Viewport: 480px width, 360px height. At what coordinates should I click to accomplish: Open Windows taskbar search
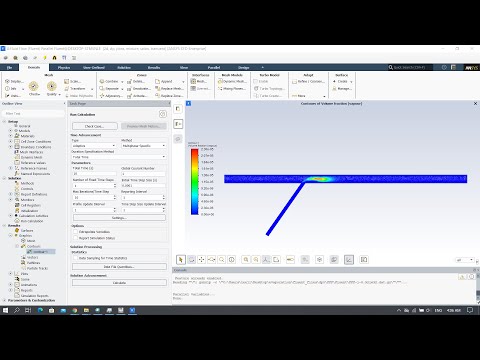[17, 310]
